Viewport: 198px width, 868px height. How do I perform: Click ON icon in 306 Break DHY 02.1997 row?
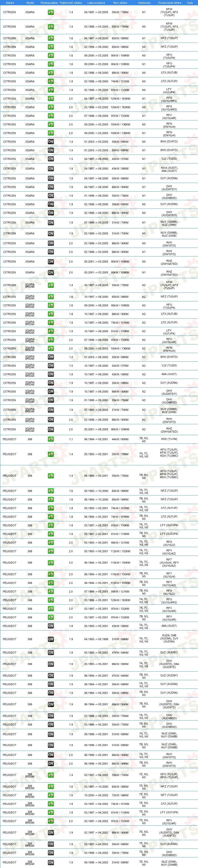[x=51, y=833]
